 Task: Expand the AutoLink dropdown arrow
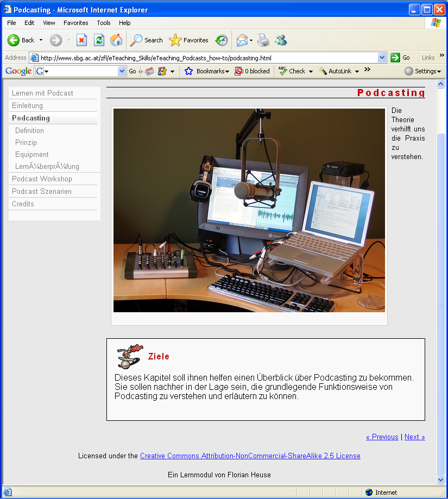click(357, 71)
